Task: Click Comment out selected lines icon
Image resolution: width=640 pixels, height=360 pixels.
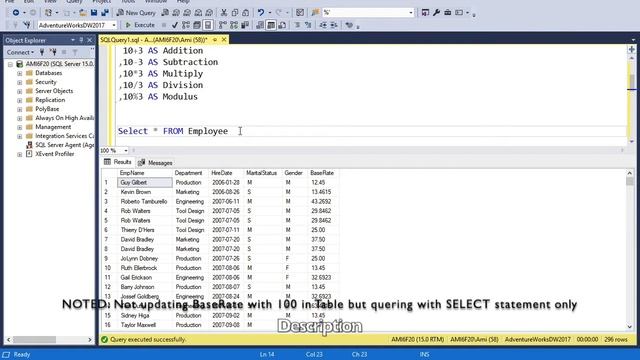Action: (x=297, y=25)
